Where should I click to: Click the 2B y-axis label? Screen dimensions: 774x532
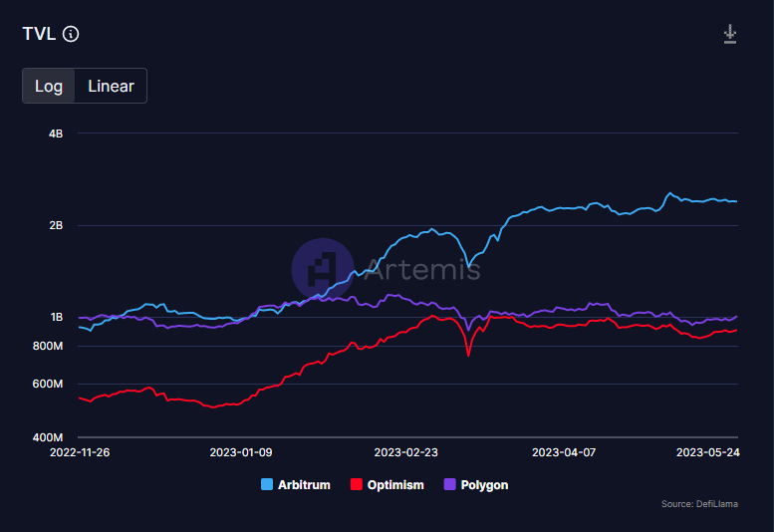click(x=56, y=225)
